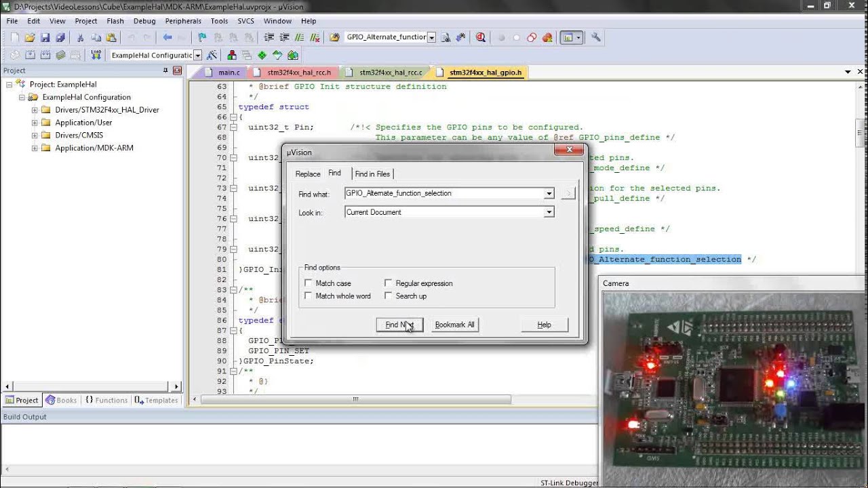Open the target selection ExampleHal Configuration dropdown

coord(198,56)
